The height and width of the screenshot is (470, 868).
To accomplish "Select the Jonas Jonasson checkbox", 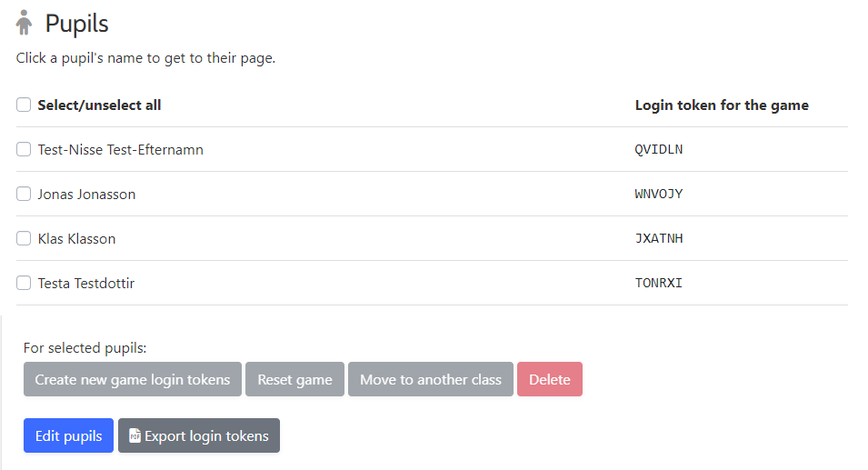I will (24, 194).
